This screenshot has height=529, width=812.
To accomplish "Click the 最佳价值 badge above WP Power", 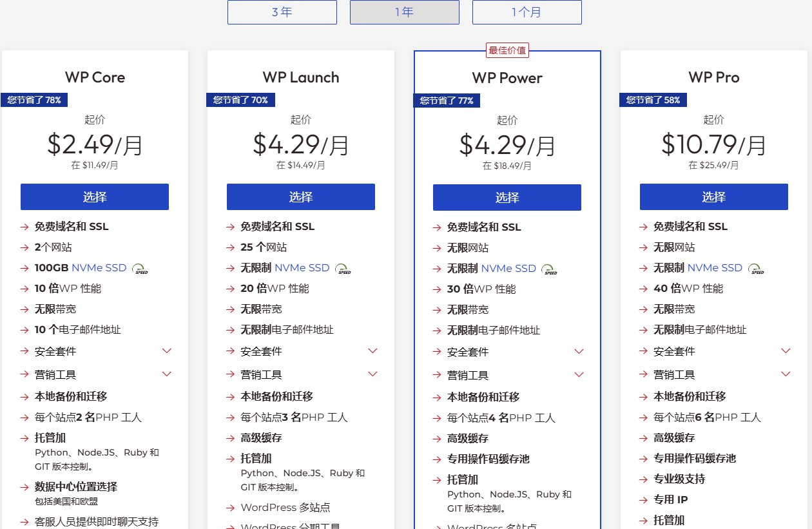I will 507,50.
